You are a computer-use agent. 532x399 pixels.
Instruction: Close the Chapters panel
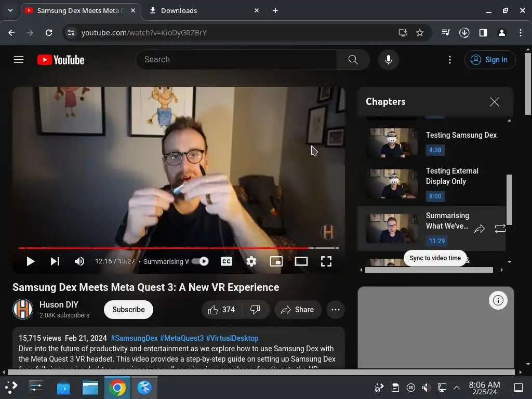tap(495, 102)
